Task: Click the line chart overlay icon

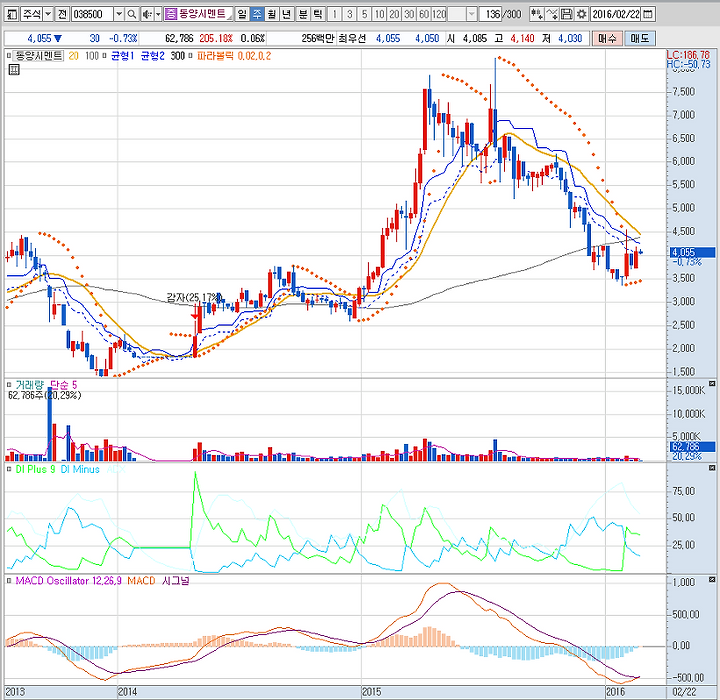Action: (x=552, y=14)
